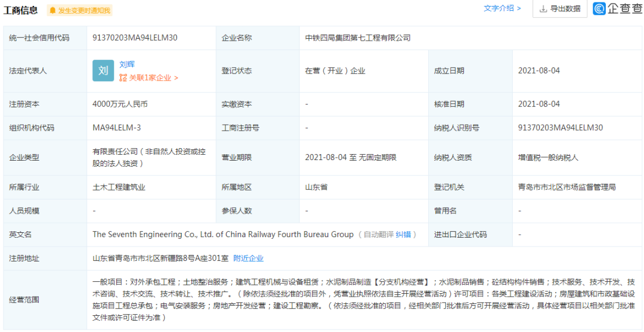Click the 注册资本 label cell

[45, 104]
